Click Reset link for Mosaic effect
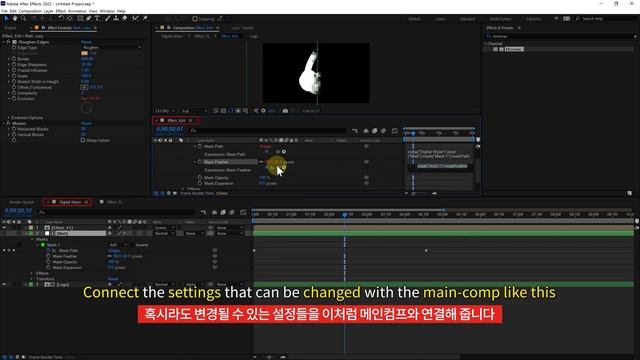The width and height of the screenshot is (640, 360). pyautogui.click(x=86, y=123)
